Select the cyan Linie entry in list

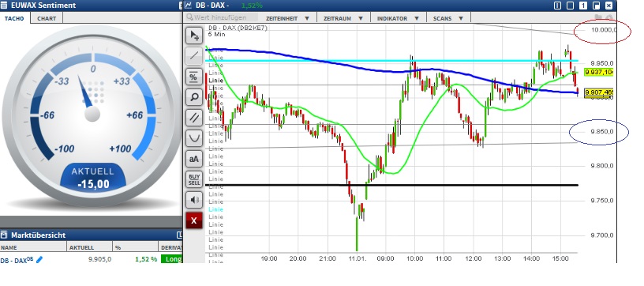[x=216, y=209]
